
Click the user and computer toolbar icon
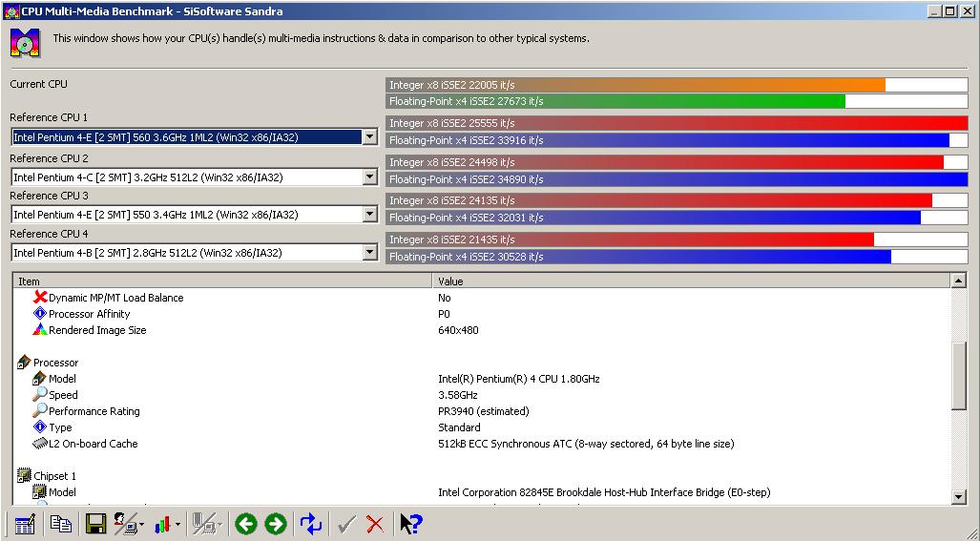click(x=126, y=524)
